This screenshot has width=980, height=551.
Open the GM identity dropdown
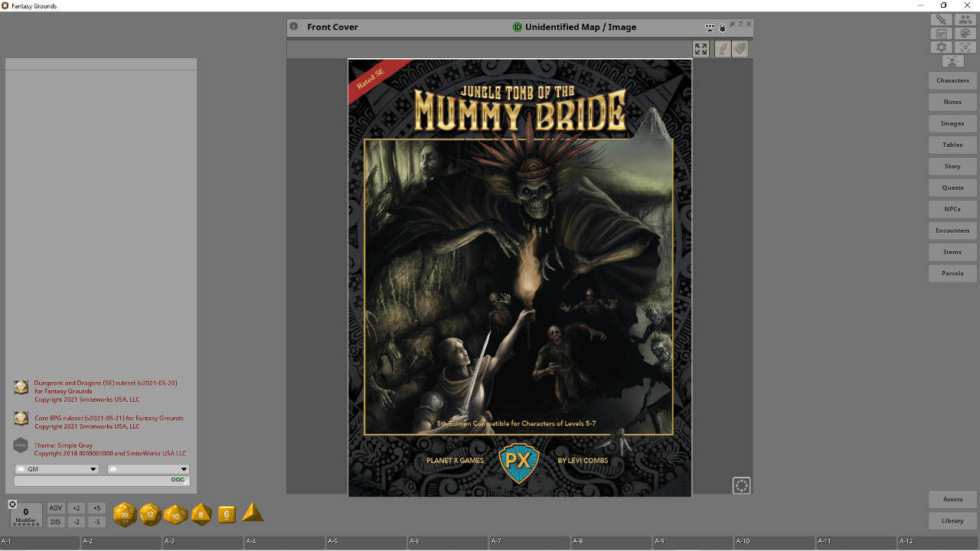click(x=57, y=468)
